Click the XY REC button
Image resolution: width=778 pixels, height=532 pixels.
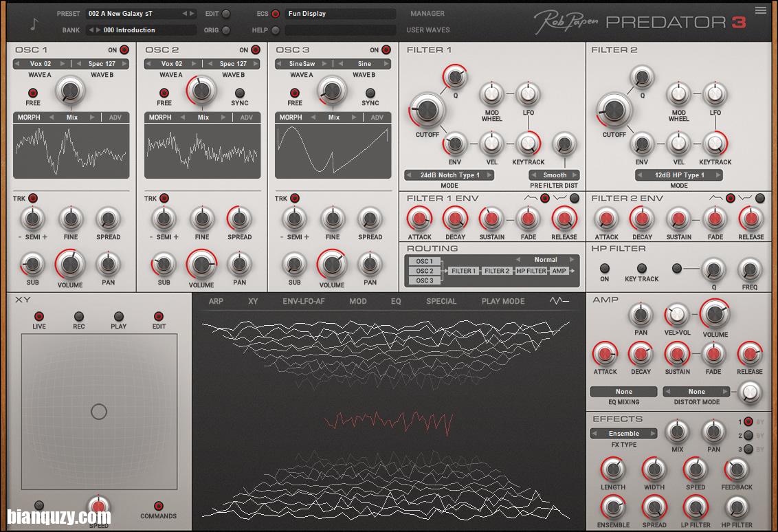pos(78,316)
